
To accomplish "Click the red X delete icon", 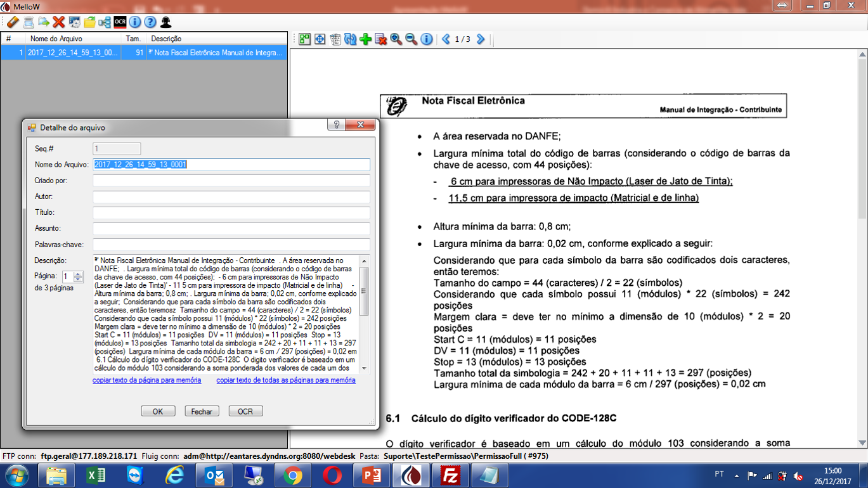I will 59,22.
